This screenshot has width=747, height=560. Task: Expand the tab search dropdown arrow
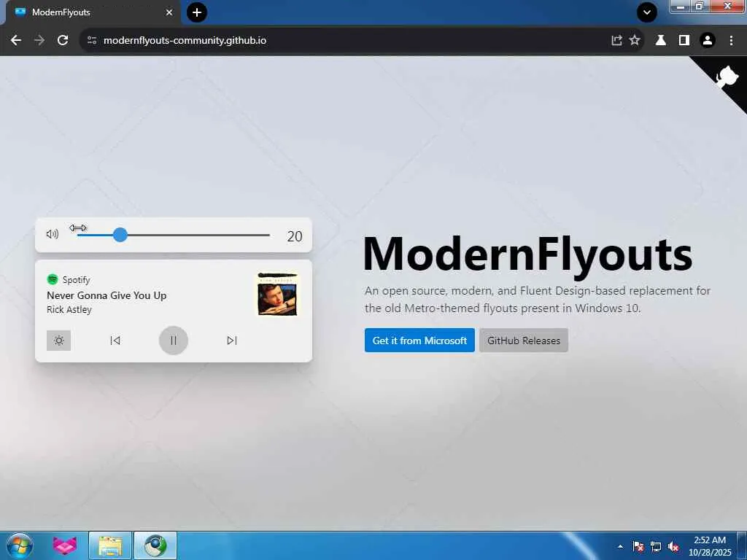647,12
